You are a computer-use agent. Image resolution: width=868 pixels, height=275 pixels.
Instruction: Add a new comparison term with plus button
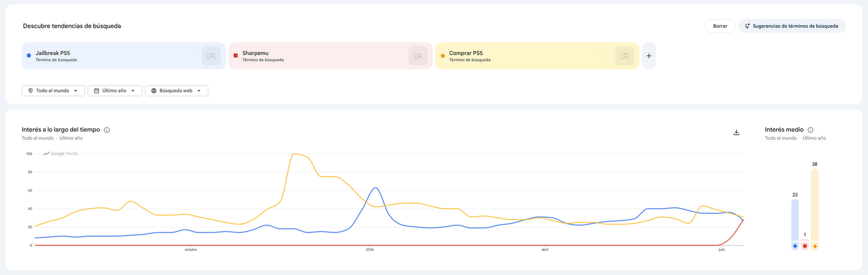click(x=649, y=56)
